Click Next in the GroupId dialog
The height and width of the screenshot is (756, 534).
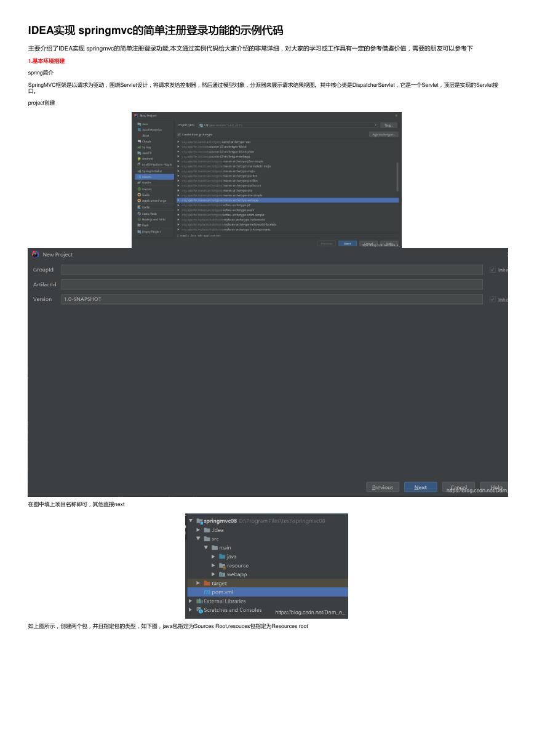(x=420, y=487)
